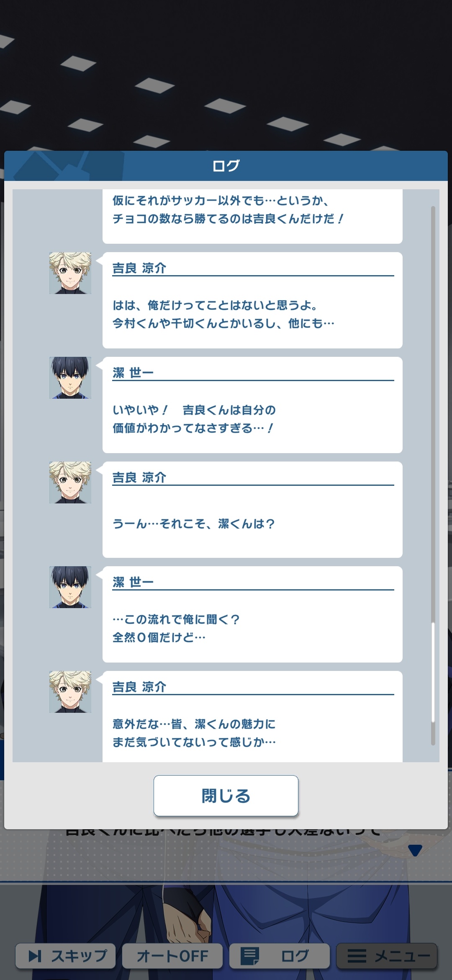Select the この流れで俺に聞く？ log entry
Screen dimensions: 452x980
[x=252, y=614]
